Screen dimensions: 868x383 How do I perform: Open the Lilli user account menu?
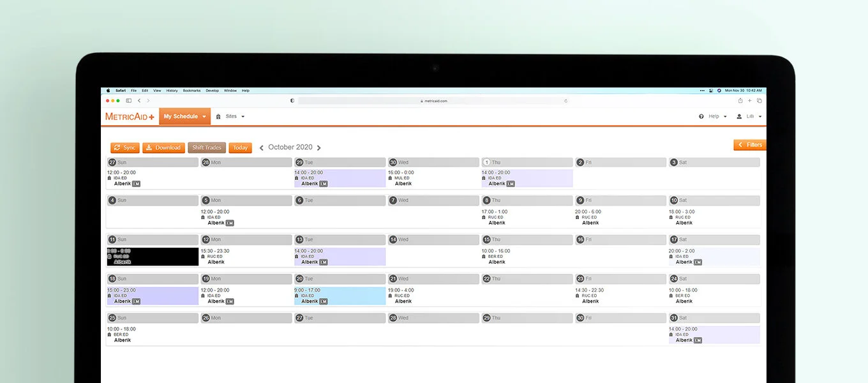click(749, 116)
